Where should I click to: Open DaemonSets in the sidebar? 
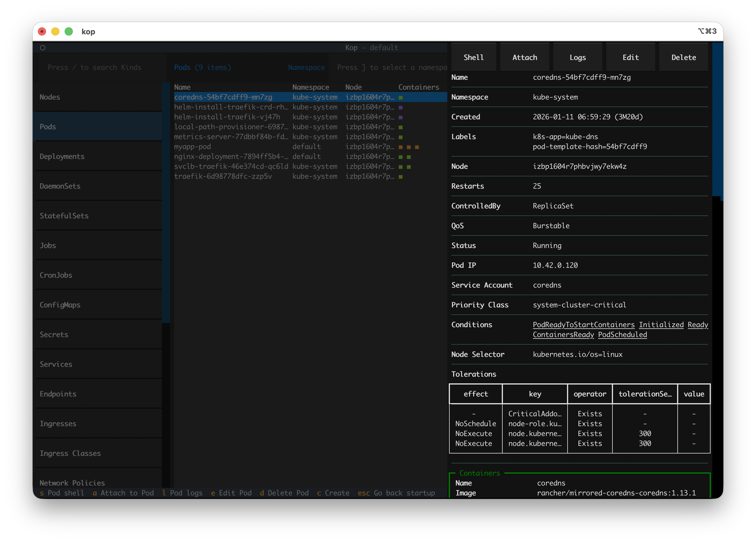[x=99, y=186]
